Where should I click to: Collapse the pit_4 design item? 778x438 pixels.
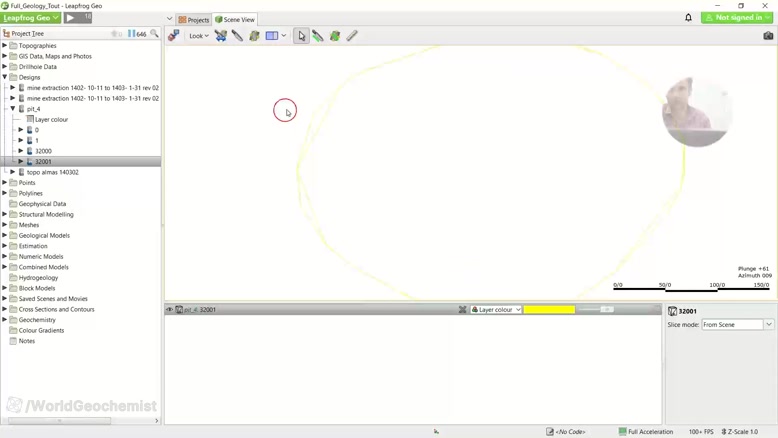pyautogui.click(x=13, y=109)
